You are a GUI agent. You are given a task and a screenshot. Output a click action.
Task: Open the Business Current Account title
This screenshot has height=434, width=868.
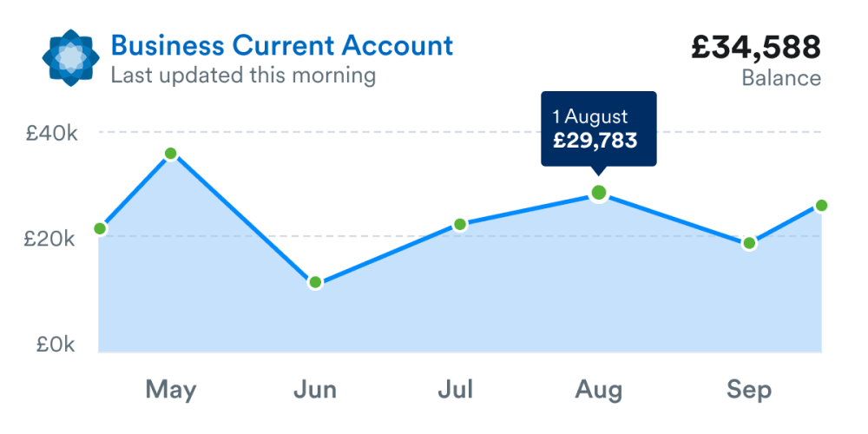click(282, 45)
